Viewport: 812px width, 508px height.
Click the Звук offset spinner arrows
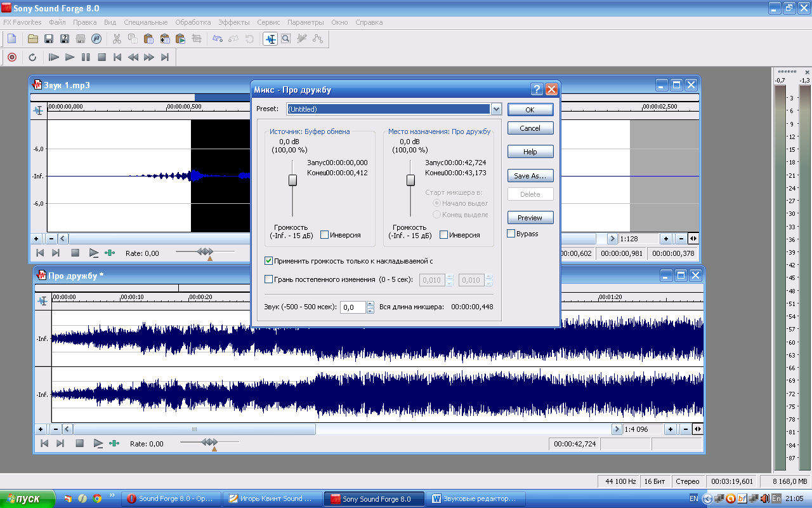point(370,307)
